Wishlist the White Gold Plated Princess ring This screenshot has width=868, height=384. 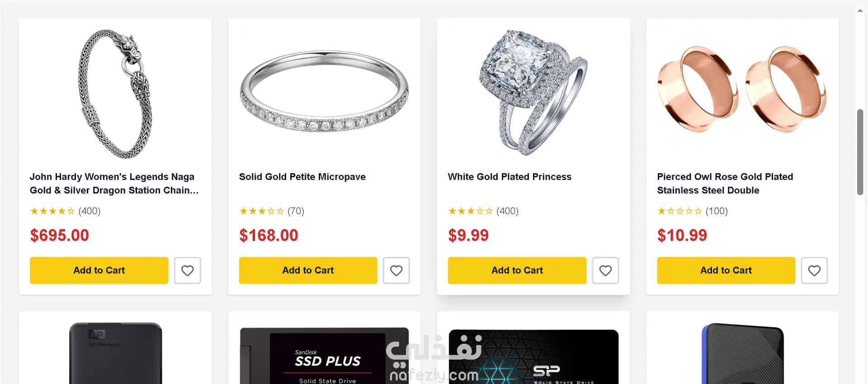tap(605, 270)
